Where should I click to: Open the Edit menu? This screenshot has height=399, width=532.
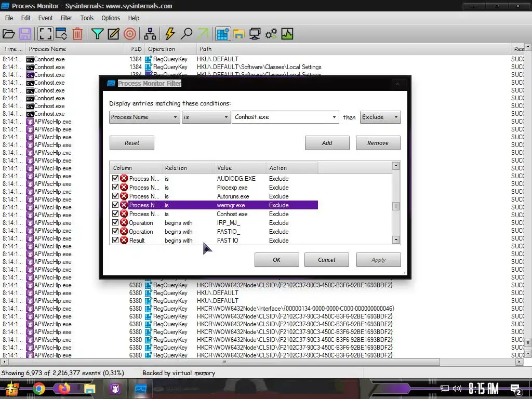[26, 18]
